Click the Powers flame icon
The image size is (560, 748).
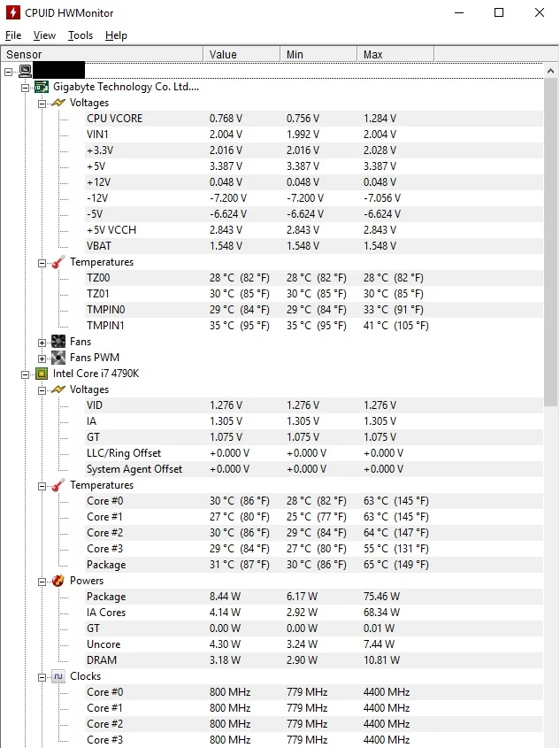(58, 581)
